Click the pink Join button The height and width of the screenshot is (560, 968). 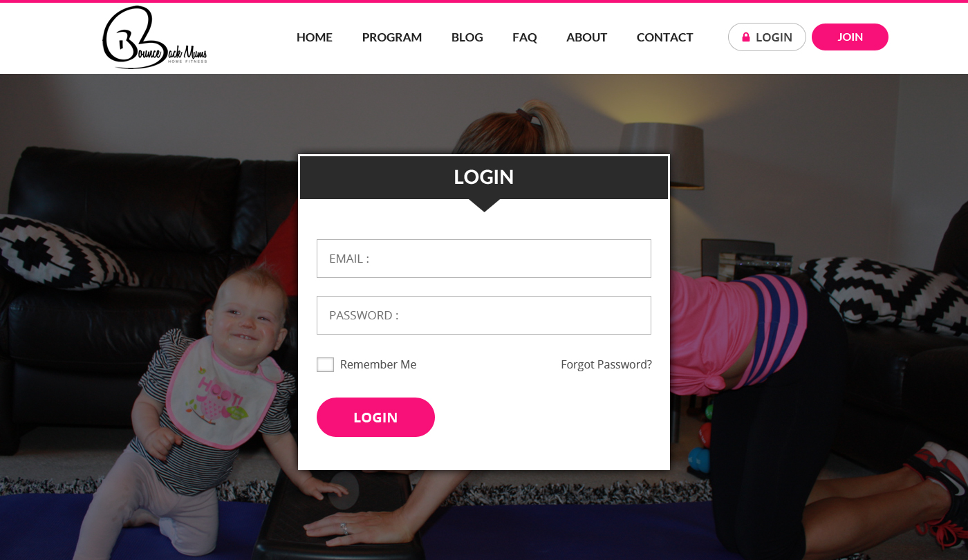click(850, 37)
